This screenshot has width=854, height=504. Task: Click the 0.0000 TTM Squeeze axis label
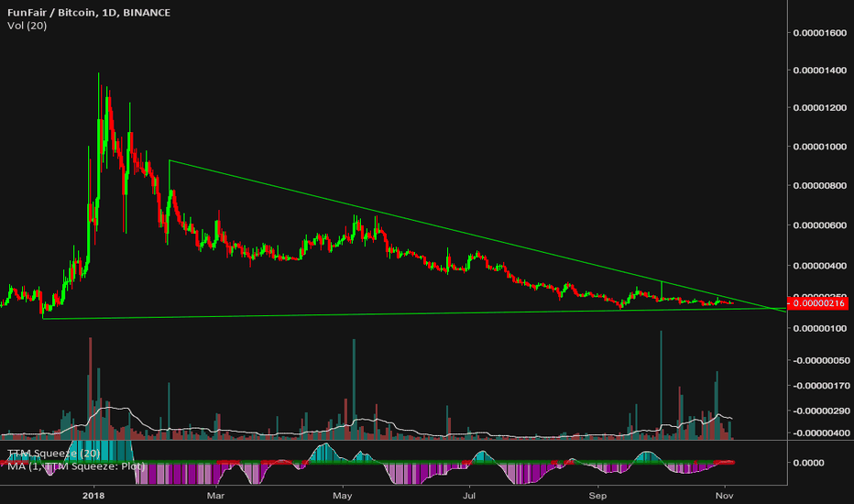tap(809, 463)
